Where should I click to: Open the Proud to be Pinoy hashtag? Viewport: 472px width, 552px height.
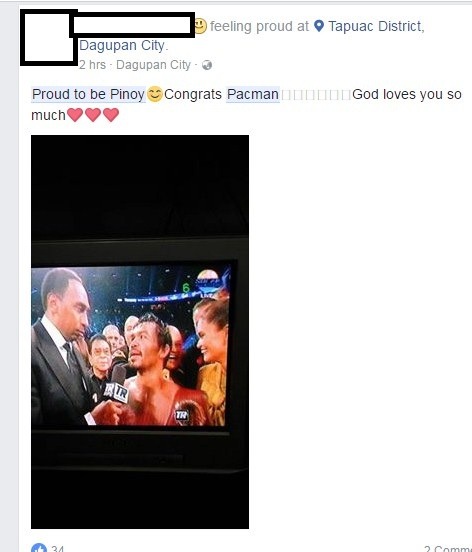pos(88,94)
